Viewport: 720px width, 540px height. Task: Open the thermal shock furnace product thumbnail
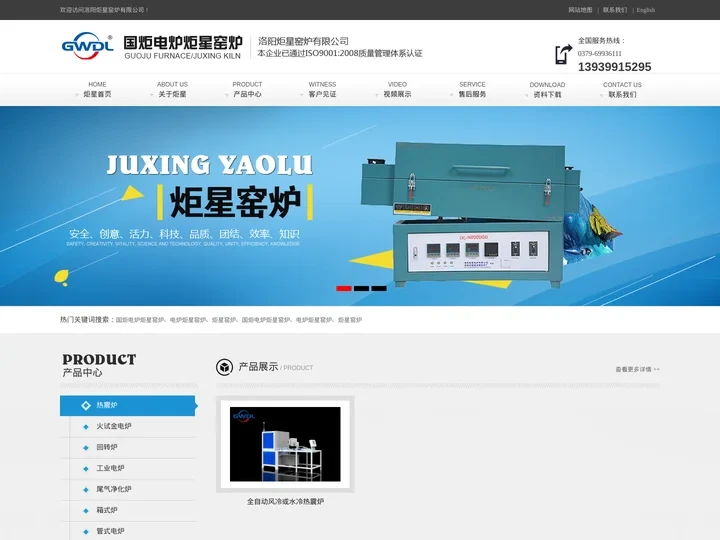click(285, 444)
